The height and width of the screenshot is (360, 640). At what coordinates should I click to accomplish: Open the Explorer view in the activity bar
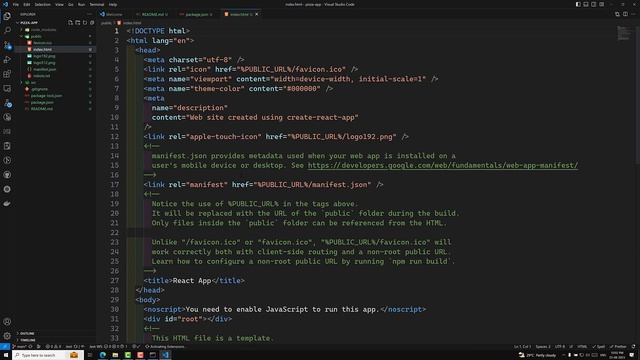click(x=7, y=16)
